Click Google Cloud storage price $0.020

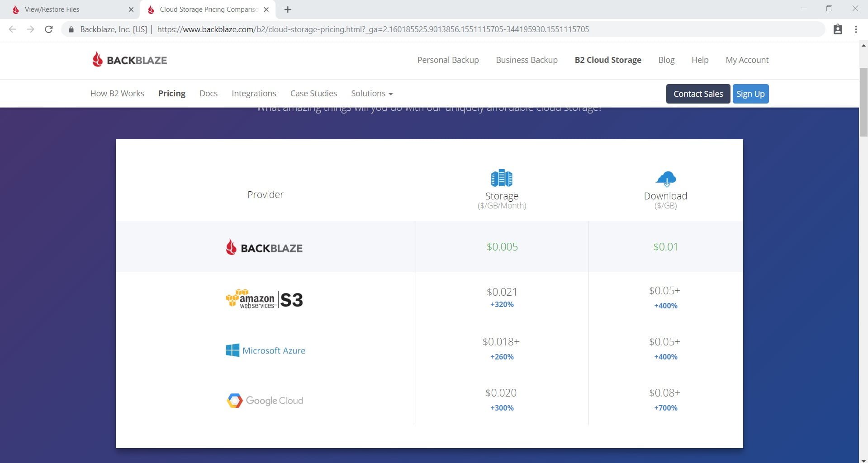point(501,392)
